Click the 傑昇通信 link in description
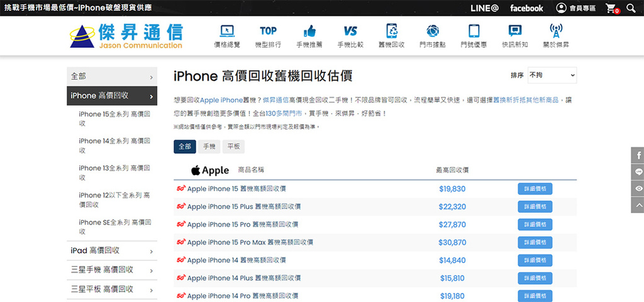This screenshot has width=644, height=302. point(275,100)
